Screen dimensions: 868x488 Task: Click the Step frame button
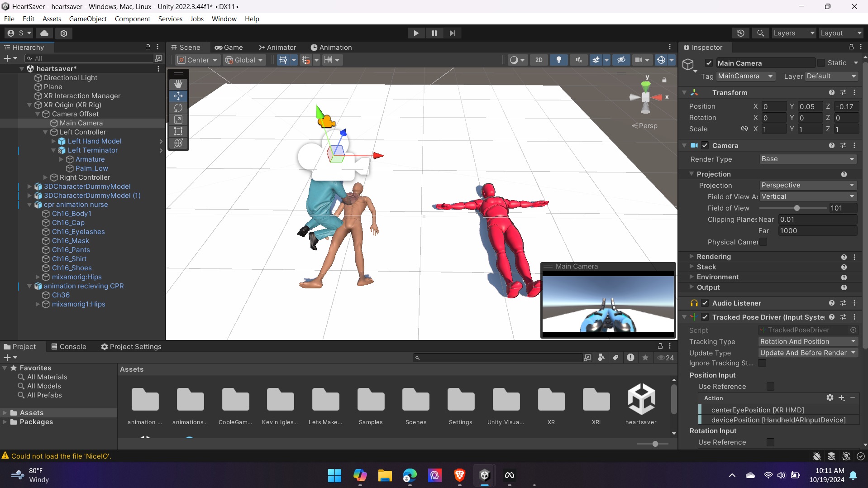click(x=452, y=33)
